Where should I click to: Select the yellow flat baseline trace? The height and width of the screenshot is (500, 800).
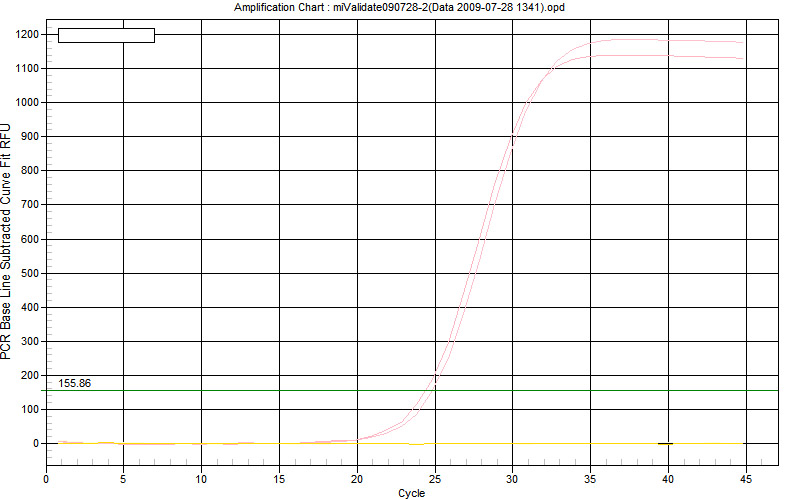401,443
